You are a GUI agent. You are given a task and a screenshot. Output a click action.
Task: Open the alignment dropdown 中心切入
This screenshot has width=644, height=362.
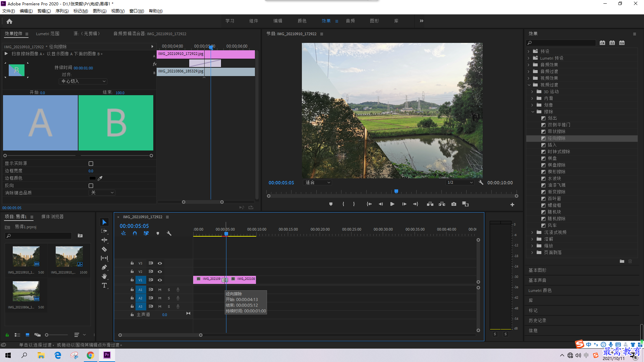pyautogui.click(x=83, y=81)
